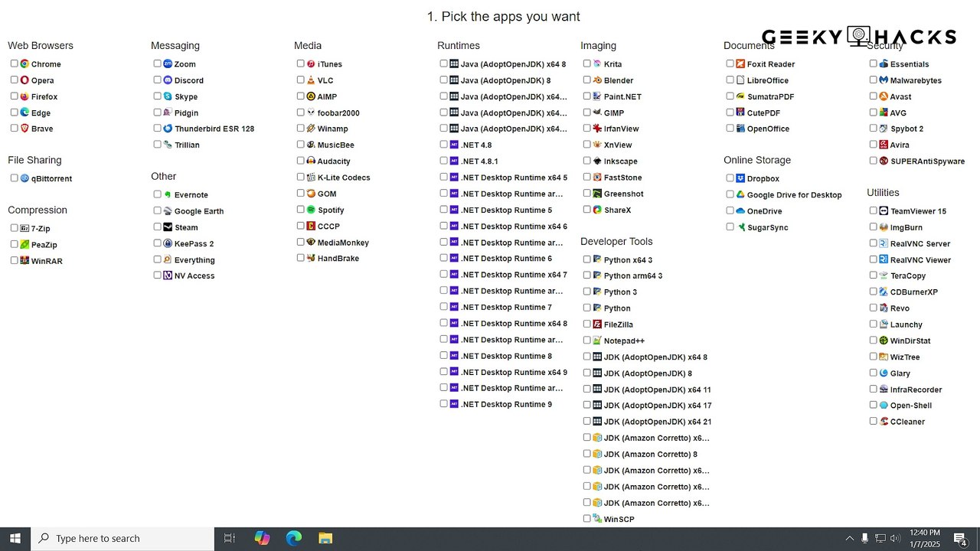This screenshot has width=980, height=551.
Task: Tick the Python x64 3 checkbox
Action: click(x=587, y=259)
